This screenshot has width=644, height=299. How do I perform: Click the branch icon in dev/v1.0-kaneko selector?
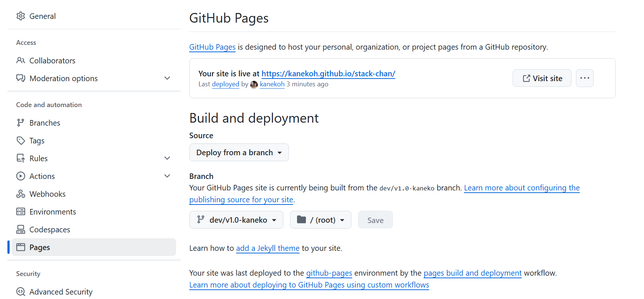[x=200, y=220]
